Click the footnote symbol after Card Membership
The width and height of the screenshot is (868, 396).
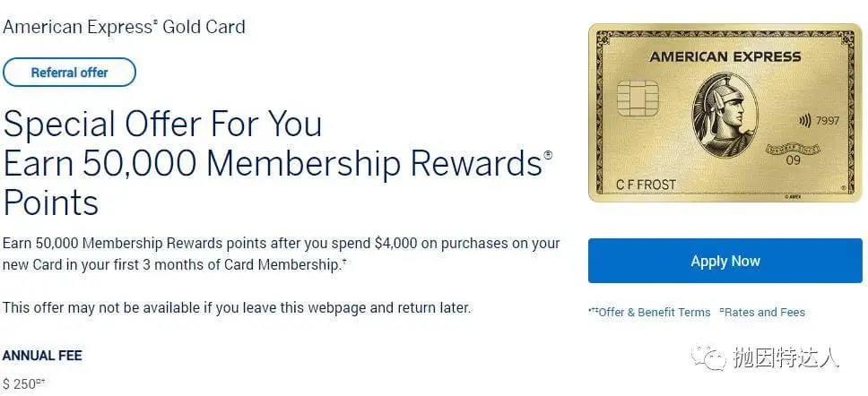point(344,262)
